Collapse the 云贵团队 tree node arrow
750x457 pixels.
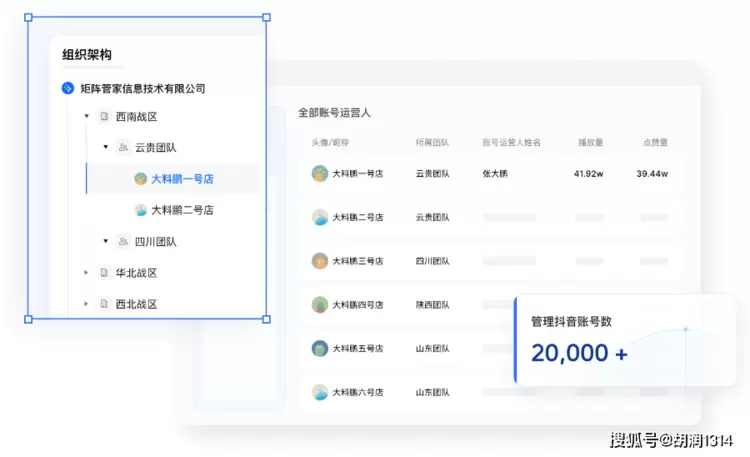coord(105,147)
